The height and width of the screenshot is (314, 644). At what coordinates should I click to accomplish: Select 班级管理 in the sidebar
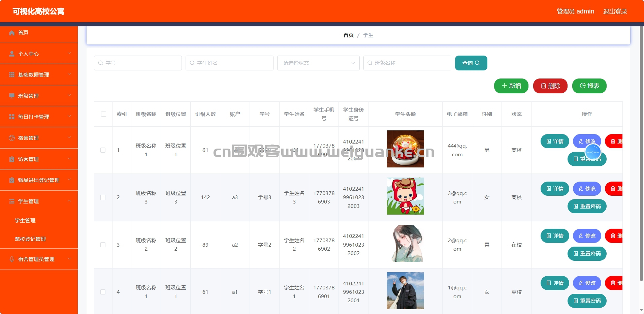click(39, 96)
